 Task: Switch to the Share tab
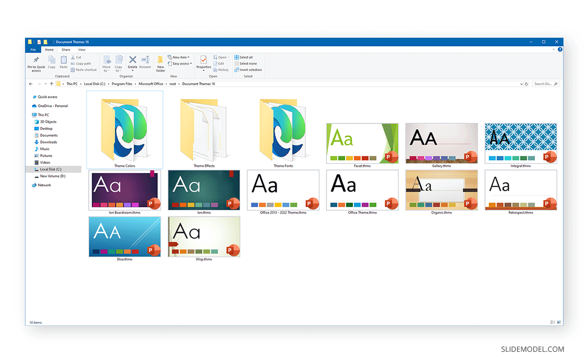(x=66, y=49)
